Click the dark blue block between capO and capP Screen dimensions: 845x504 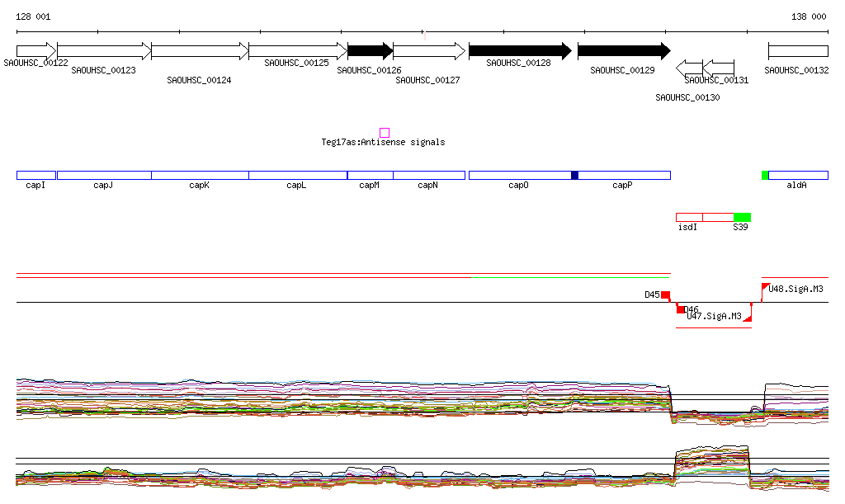coord(574,175)
